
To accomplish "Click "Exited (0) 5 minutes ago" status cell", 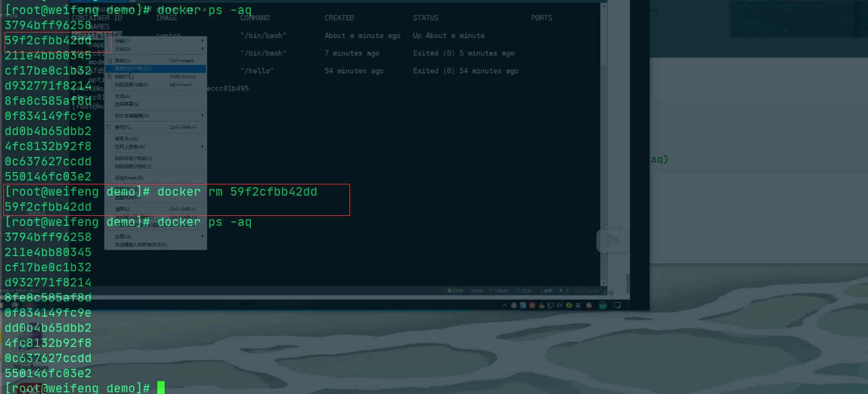I will coord(463,53).
